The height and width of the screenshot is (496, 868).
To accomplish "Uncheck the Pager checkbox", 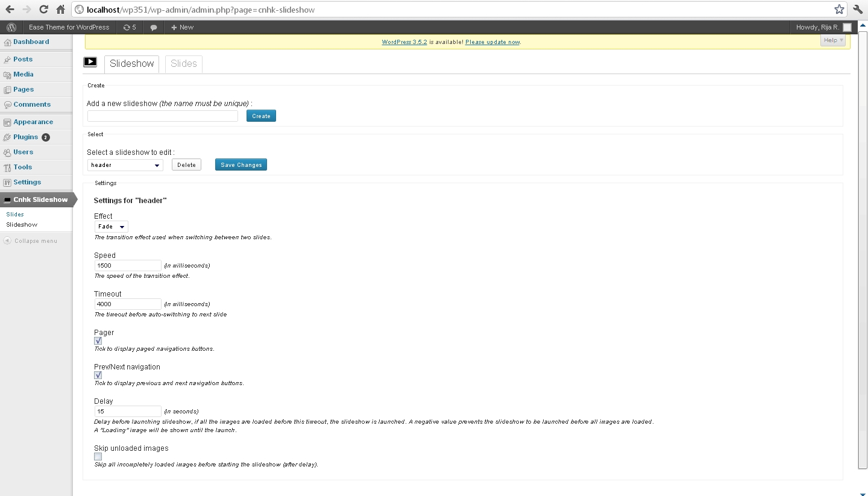I will click(98, 341).
